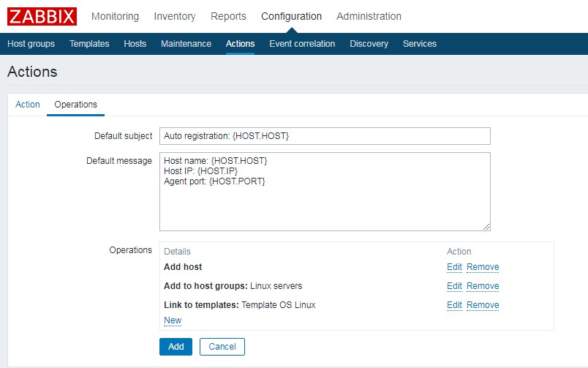Viewport: 588px width, 368px height.
Task: Open the Monitoring menu
Action: coord(115,16)
